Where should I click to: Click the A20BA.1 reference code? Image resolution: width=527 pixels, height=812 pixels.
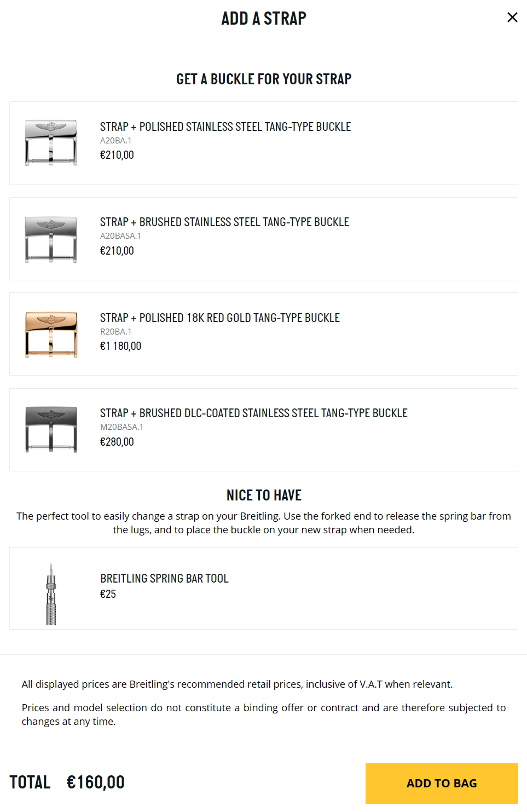115,141
